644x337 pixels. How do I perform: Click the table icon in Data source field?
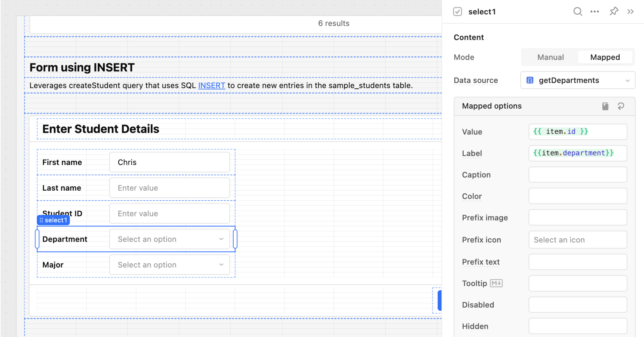coord(530,80)
